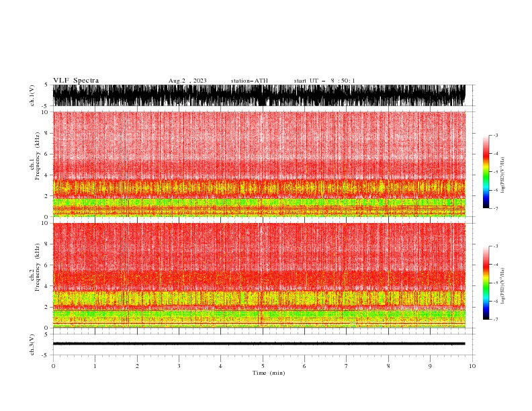Click the time axis tick label '5'
Viewport: 532px width, 411px height.
click(263, 366)
